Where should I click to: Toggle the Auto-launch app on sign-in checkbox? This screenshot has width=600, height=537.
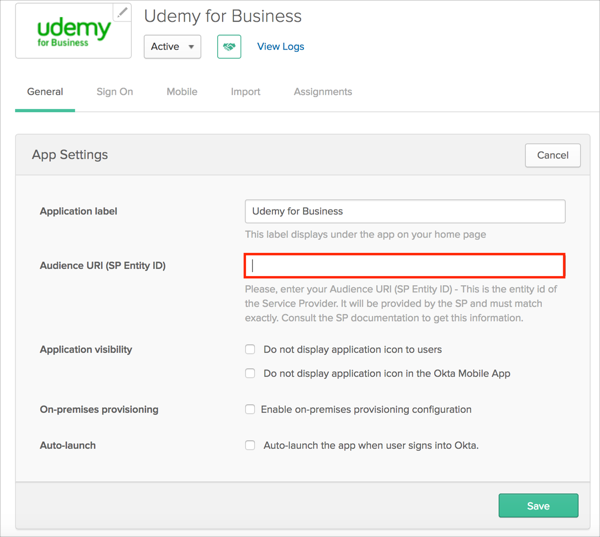(250, 446)
